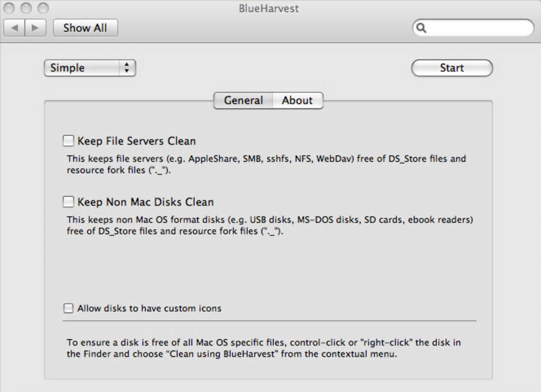Click the Show All button
Viewport: 541px width, 392px height.
click(x=85, y=28)
